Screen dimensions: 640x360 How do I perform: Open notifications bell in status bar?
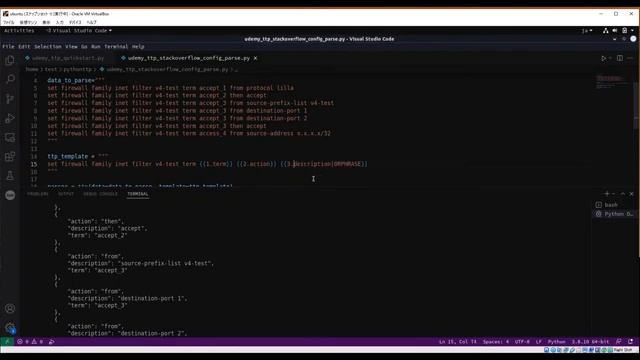(x=631, y=342)
